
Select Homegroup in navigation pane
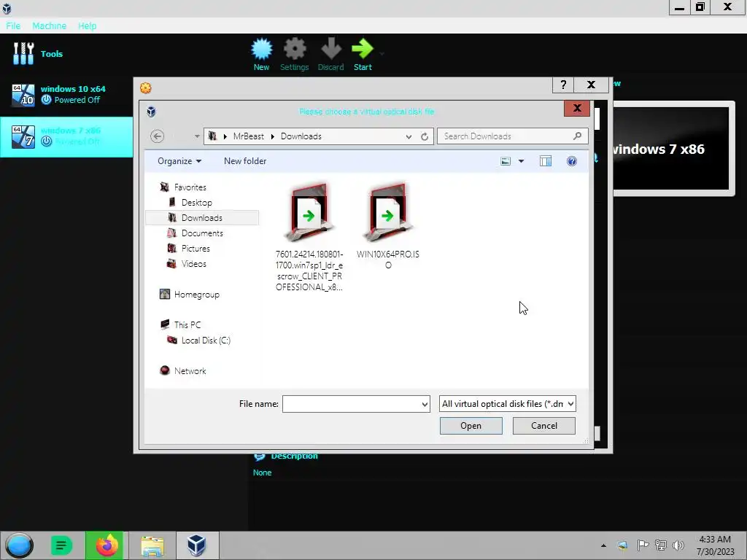196,295
